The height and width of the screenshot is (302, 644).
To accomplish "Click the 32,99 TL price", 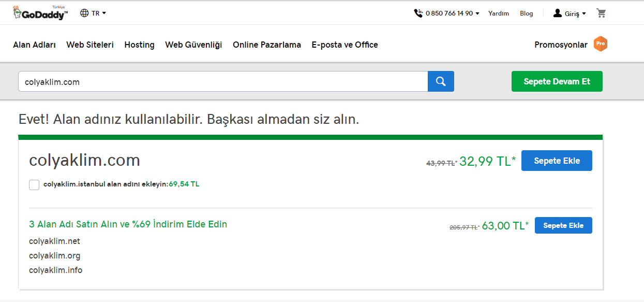I will (x=488, y=161).
